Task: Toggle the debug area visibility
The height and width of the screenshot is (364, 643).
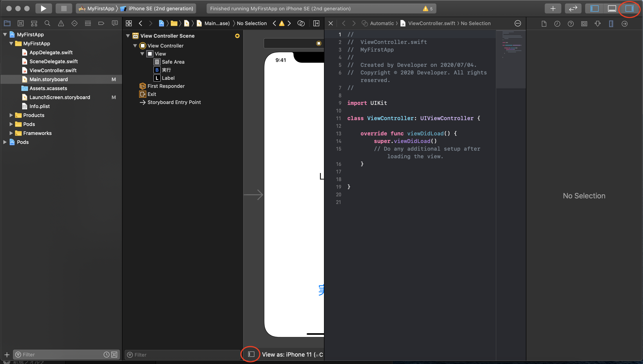Action: coord(612,9)
